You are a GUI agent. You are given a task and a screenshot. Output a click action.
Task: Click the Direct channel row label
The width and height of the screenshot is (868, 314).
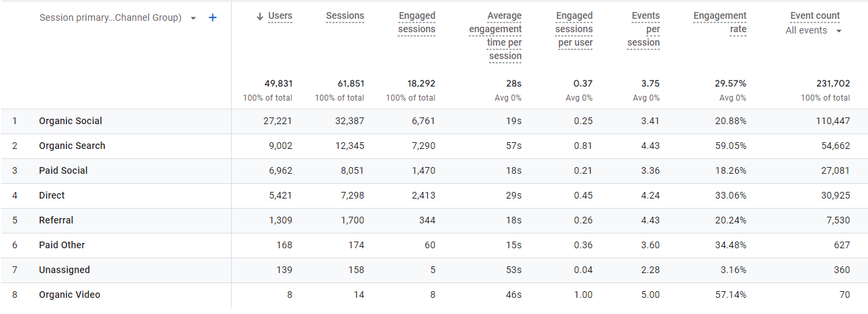[x=52, y=196]
